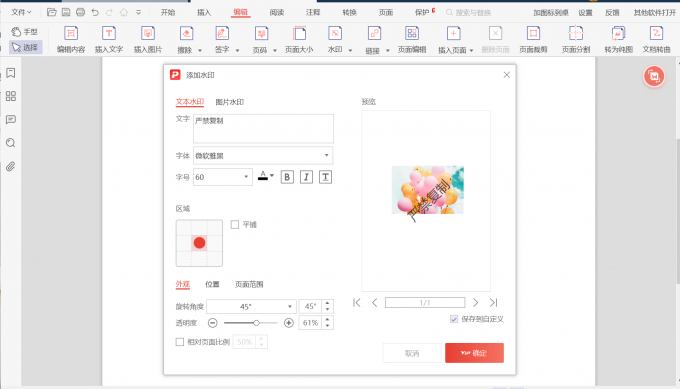The height and width of the screenshot is (389, 680).
Task: Expand the 签字 dropdown arrow
Action: [x=237, y=50]
